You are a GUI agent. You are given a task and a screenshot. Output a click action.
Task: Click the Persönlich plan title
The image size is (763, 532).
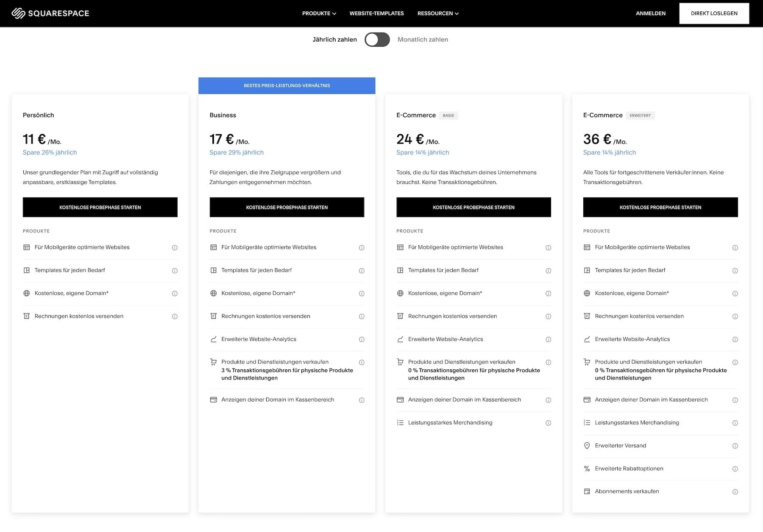pos(39,115)
